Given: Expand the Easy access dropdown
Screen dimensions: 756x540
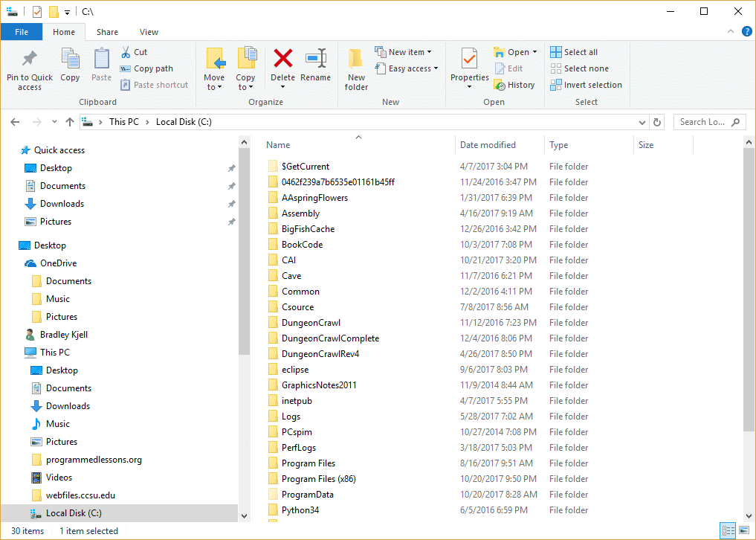Looking at the screenshot, I should [408, 68].
